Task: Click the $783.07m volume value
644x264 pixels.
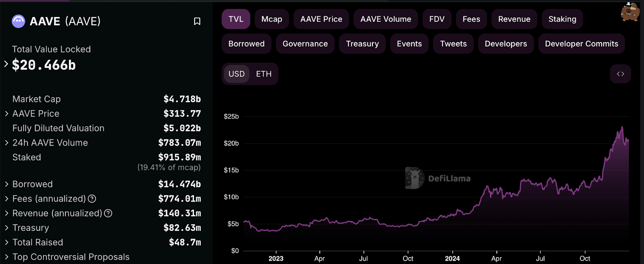Action: [x=180, y=143]
